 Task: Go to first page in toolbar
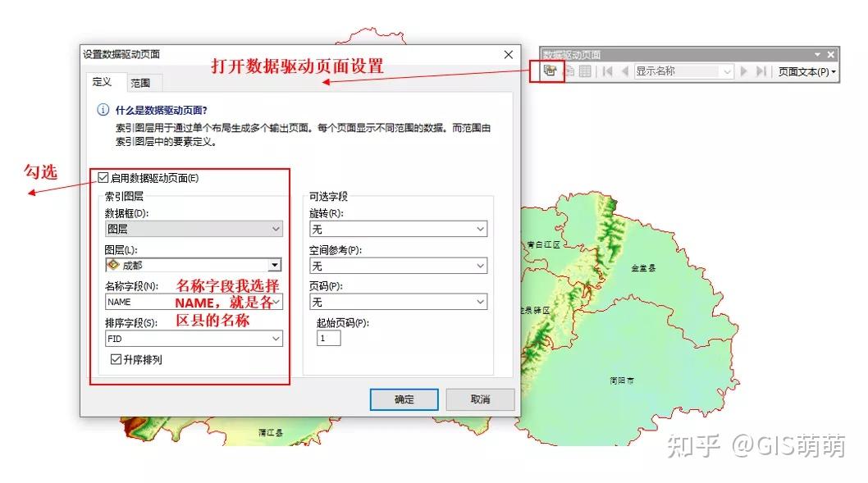click(607, 71)
